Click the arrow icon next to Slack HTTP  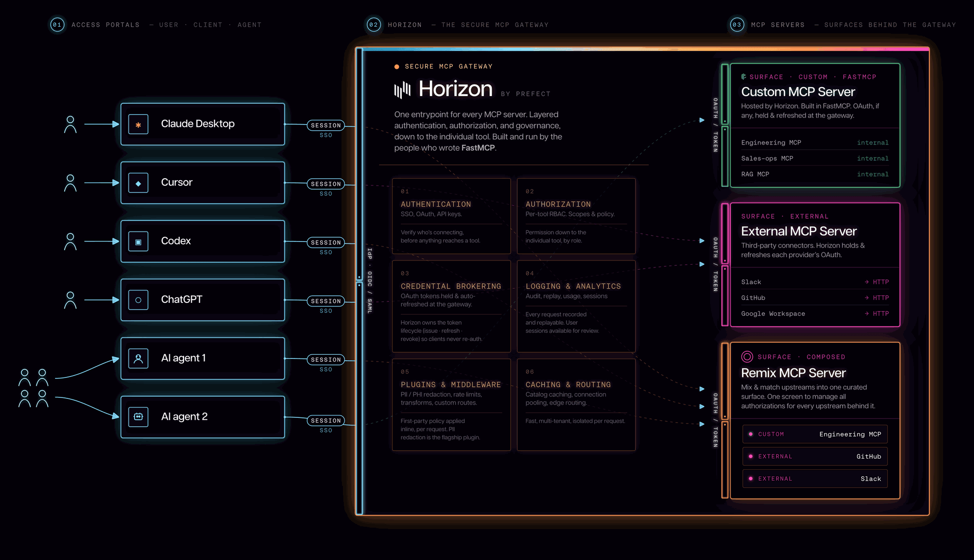pos(867,282)
